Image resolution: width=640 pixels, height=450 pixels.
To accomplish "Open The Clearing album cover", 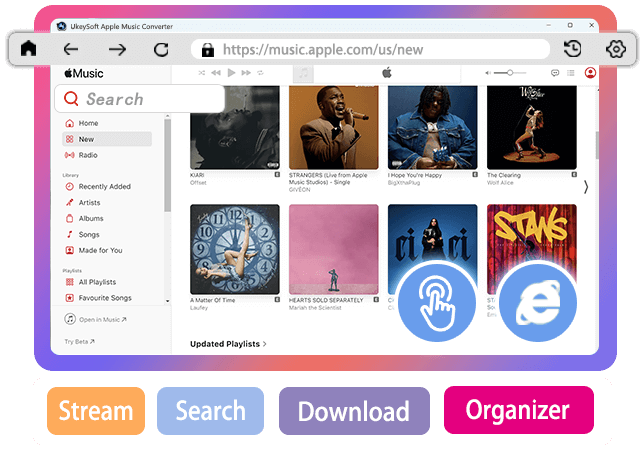I will click(532, 127).
